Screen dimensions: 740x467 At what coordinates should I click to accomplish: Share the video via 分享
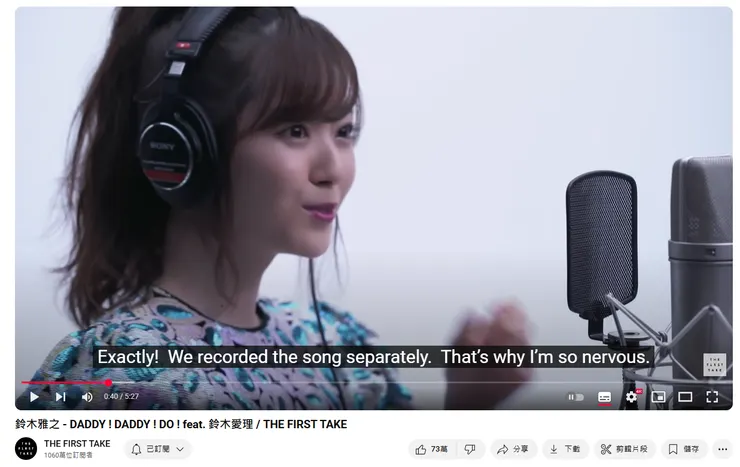coord(513,449)
